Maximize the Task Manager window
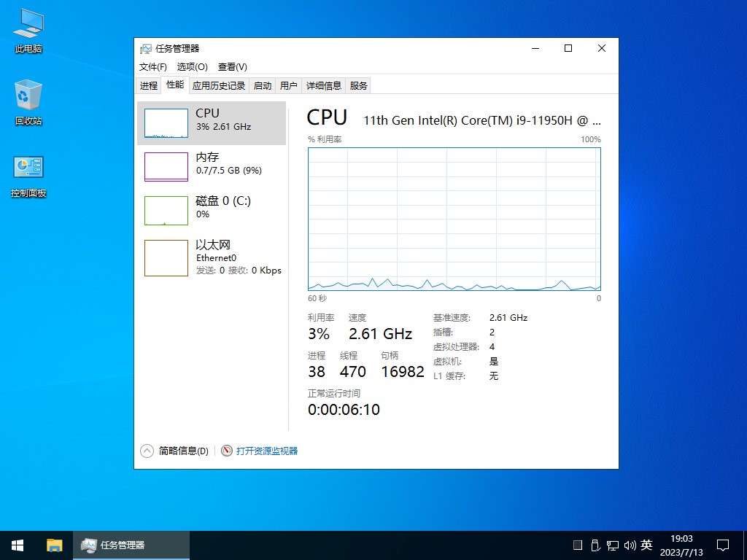747x560 pixels. 568,48
